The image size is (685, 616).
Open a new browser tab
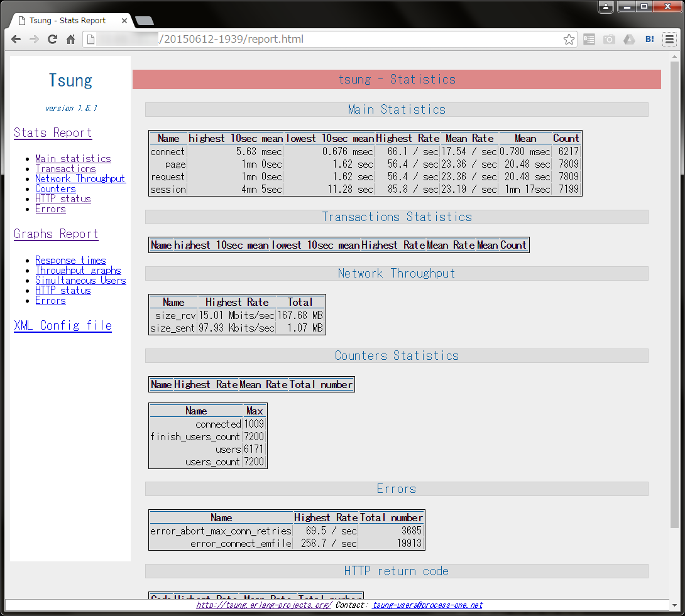tap(144, 21)
